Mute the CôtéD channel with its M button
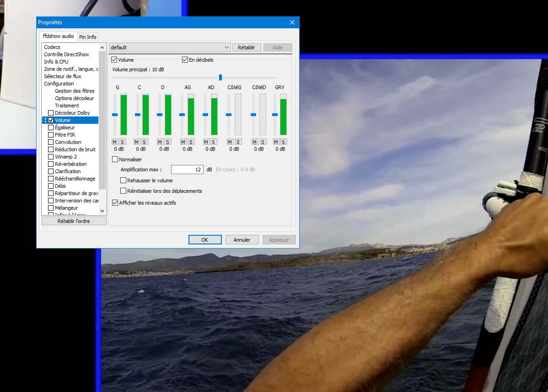This screenshot has width=548, height=392. point(254,142)
